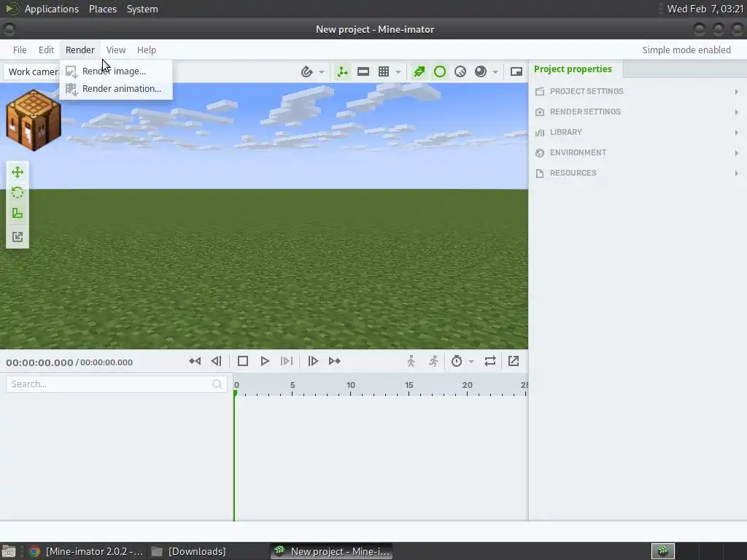Stop animation playback

click(242, 361)
